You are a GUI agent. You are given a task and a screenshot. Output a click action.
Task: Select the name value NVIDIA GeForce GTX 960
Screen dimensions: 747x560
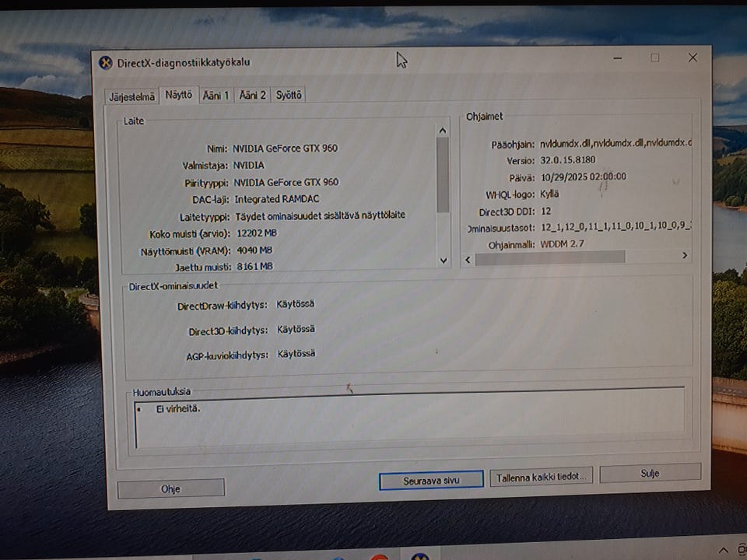pyautogui.click(x=285, y=148)
